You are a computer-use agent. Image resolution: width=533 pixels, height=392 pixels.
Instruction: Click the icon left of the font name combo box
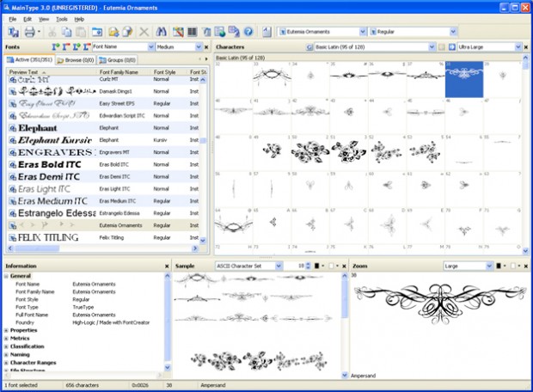coord(266,32)
